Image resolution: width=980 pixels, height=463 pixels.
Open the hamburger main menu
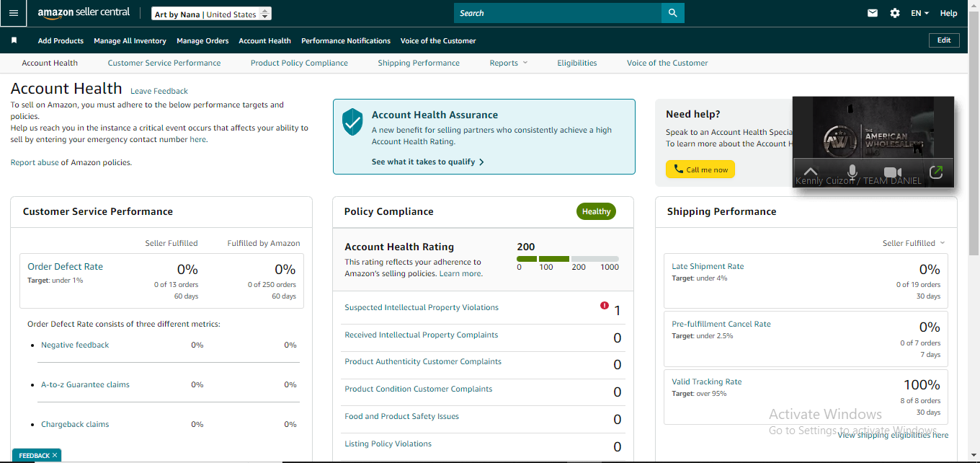pos(13,13)
